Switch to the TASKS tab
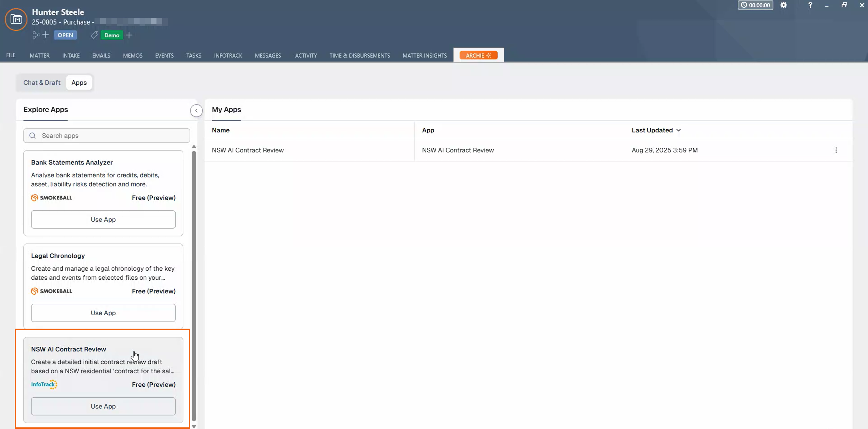 194,55
